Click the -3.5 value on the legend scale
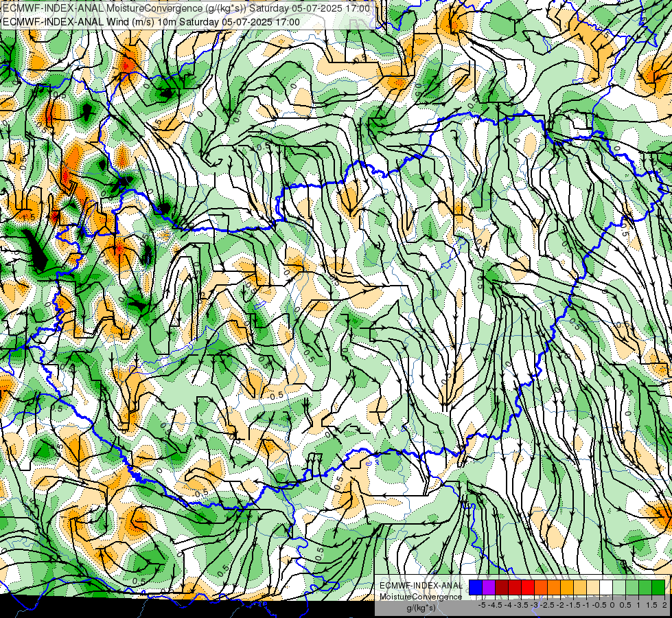 tap(521, 605)
